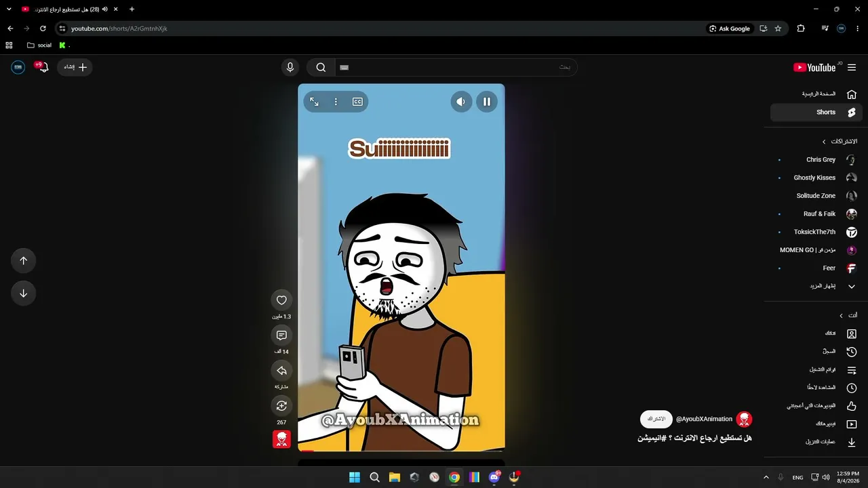
Task: Bookmark this page with the star
Action: tap(778, 28)
